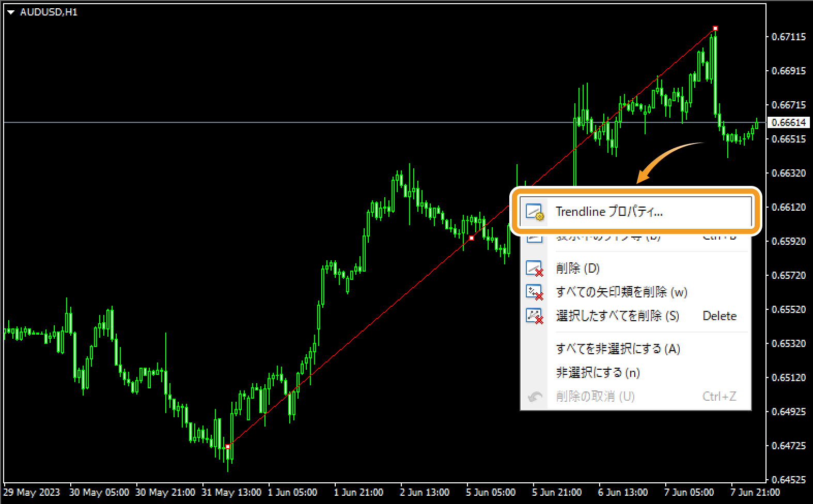Click the 0.65920 price scale label
813x504 pixels.
788,241
